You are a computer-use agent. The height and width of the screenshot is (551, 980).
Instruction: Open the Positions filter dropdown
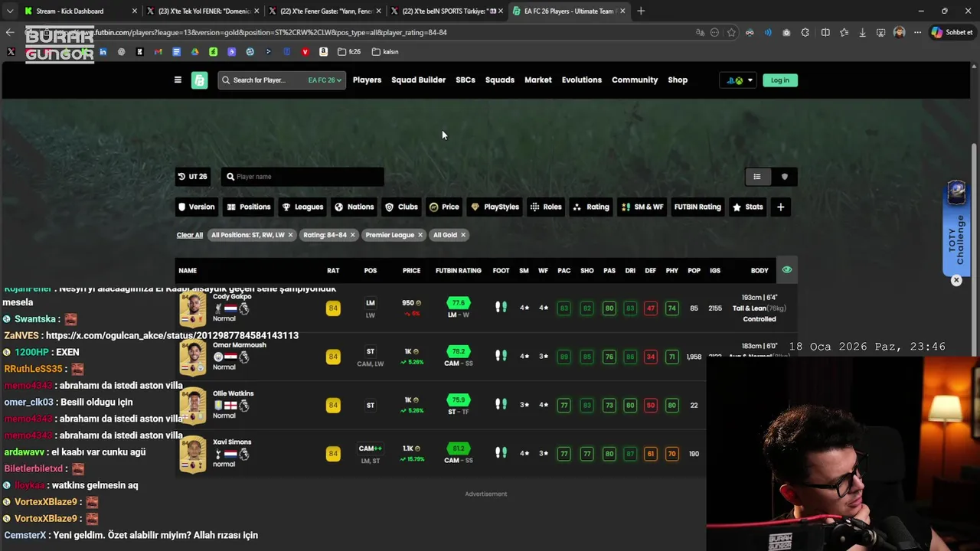[x=249, y=207]
